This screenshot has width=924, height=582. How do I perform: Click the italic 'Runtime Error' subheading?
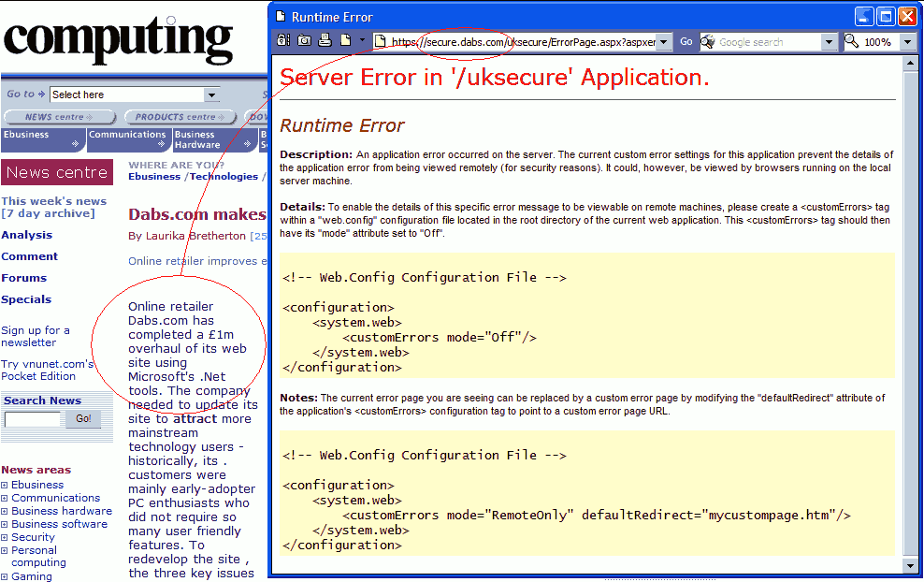[x=341, y=125]
